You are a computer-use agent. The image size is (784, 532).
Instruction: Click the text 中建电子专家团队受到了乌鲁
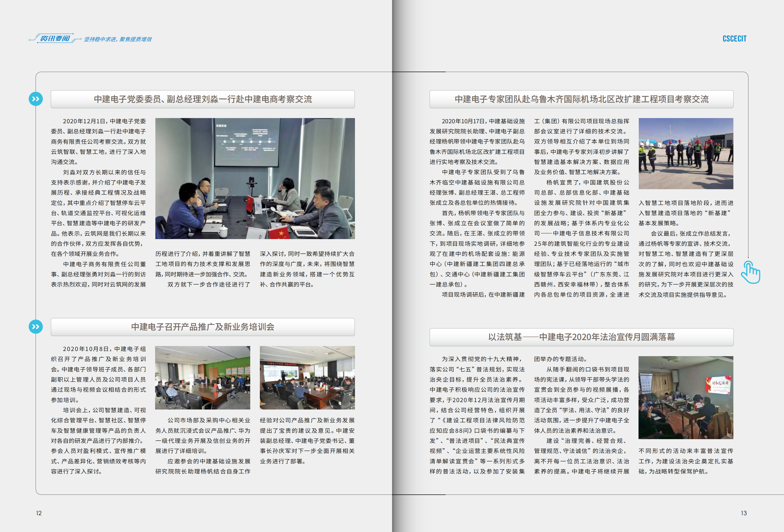(x=483, y=172)
